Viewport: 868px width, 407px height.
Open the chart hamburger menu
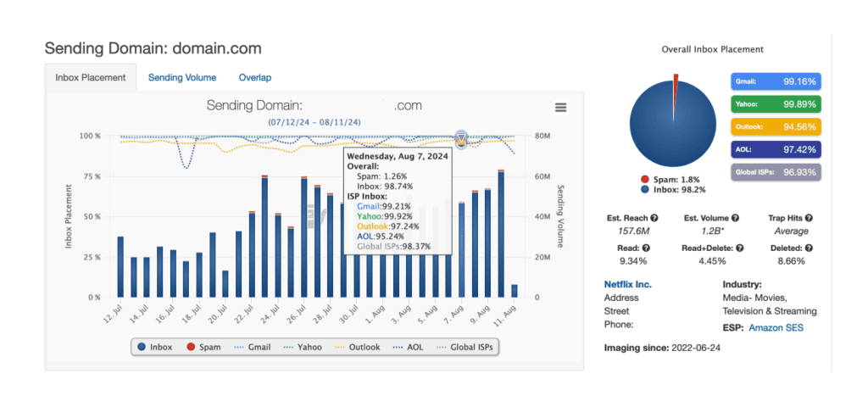559,107
